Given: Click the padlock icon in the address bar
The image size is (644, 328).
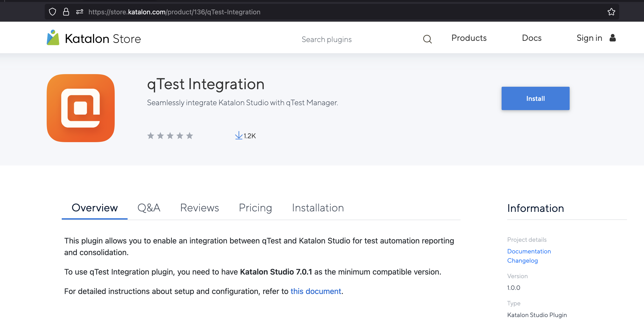Looking at the screenshot, I should (x=66, y=11).
